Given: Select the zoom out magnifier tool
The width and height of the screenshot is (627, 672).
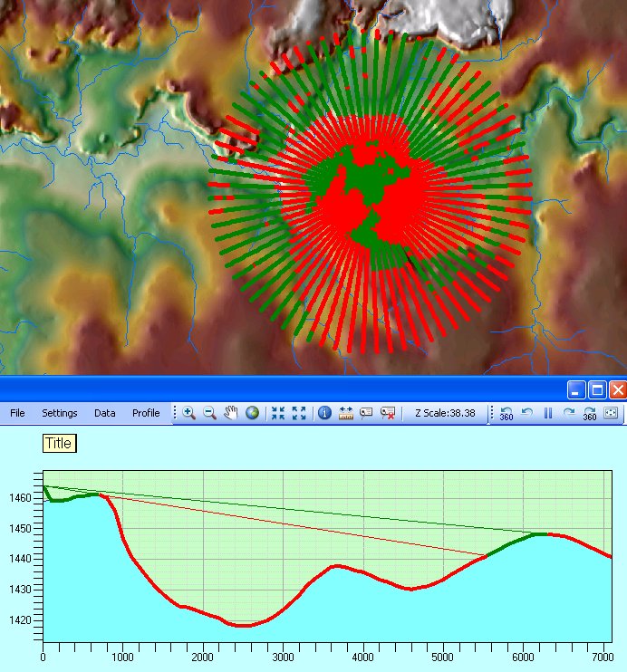Looking at the screenshot, I should pyautogui.click(x=209, y=413).
